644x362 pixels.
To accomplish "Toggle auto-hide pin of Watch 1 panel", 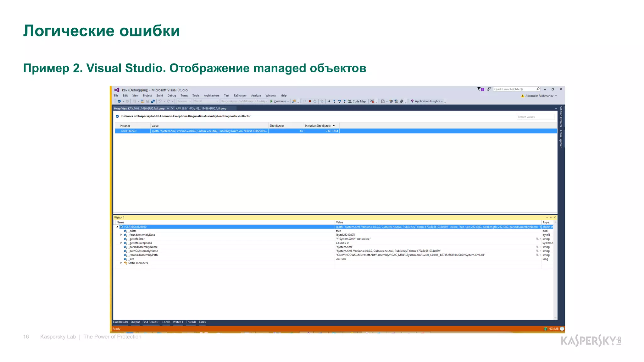I will (x=551, y=217).
